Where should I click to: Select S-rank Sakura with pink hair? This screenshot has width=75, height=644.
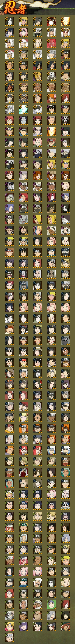(23, 33)
